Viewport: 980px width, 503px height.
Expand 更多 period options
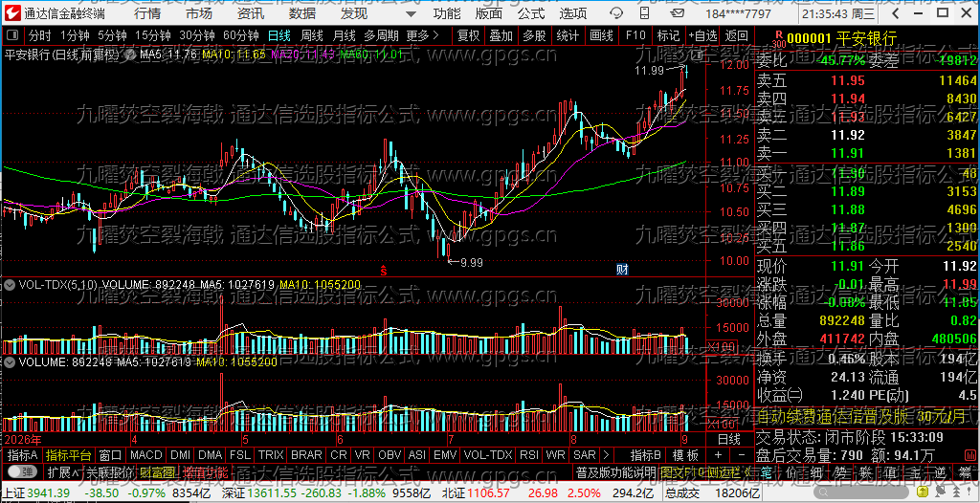point(422,36)
